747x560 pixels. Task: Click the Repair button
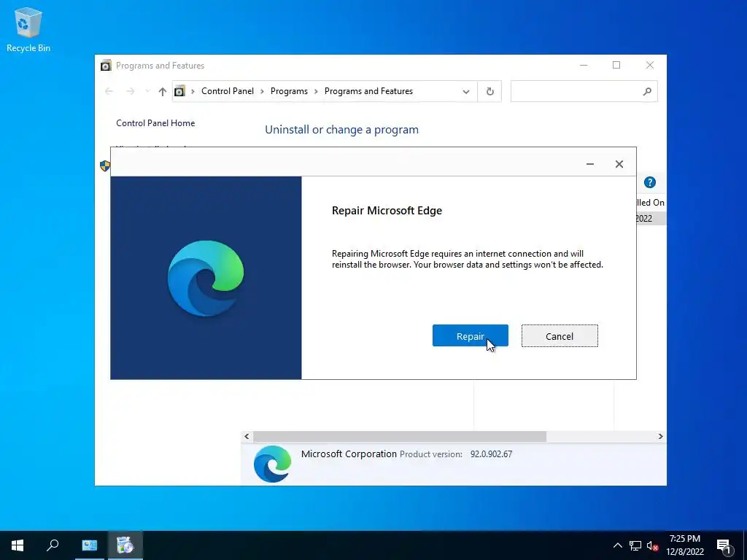coord(471,335)
